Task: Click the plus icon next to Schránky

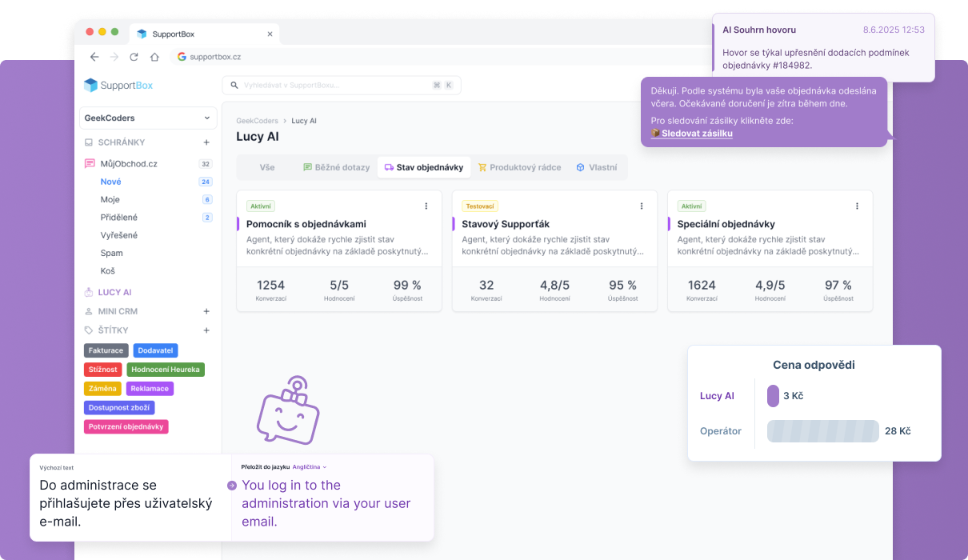Action: coord(206,142)
